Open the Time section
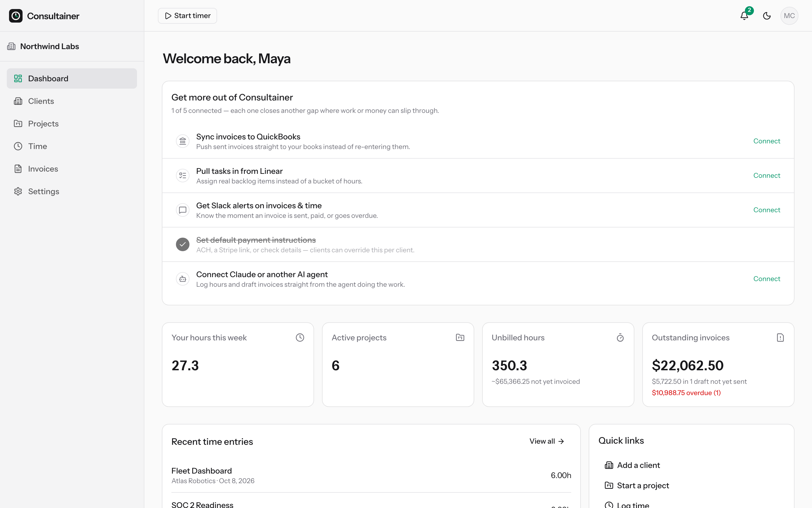Image resolution: width=812 pixels, height=508 pixels. coord(72,146)
